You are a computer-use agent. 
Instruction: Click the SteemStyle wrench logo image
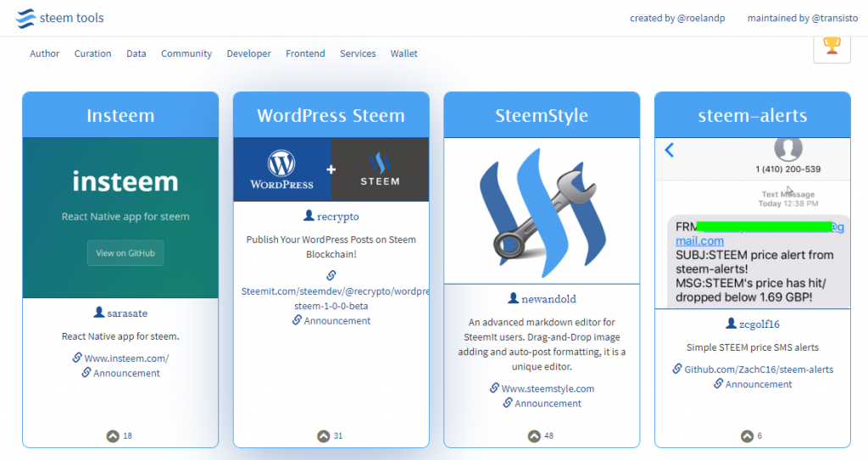[x=542, y=211]
